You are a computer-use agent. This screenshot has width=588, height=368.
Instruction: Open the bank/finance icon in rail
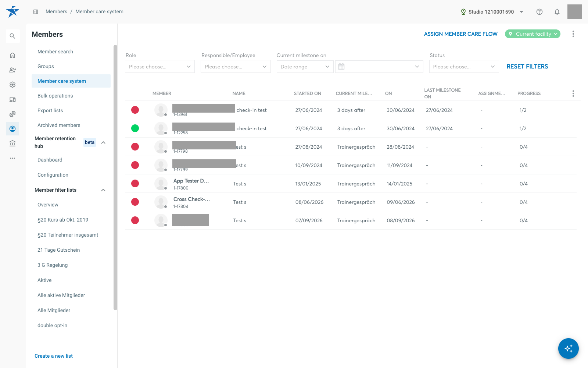click(12, 144)
